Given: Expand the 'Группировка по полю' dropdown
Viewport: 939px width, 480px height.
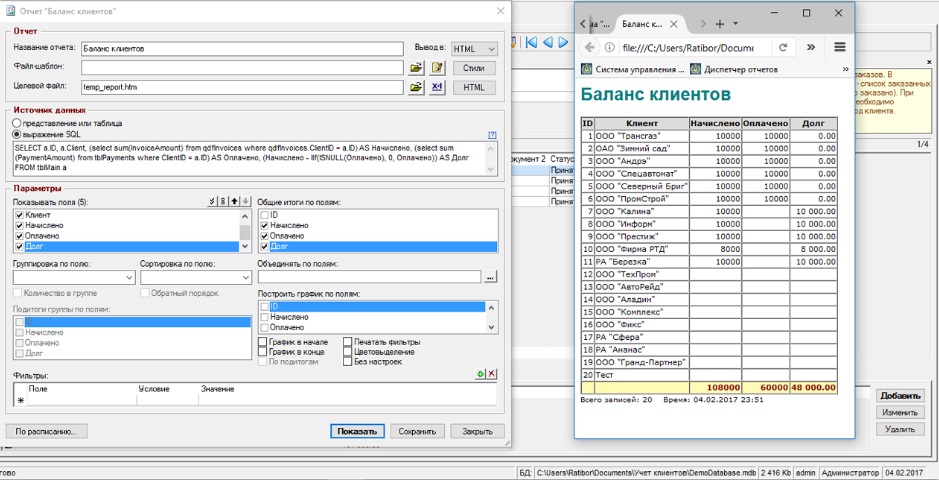Looking at the screenshot, I should coord(129,277).
